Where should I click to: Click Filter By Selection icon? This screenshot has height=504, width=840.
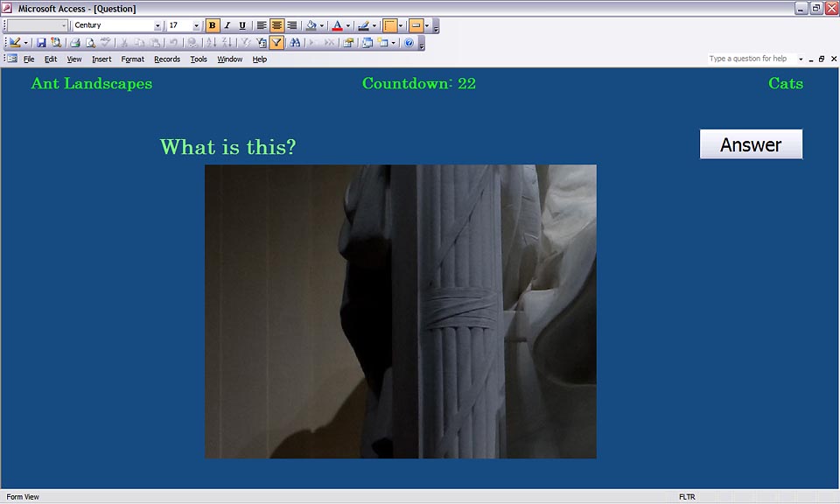tap(245, 42)
